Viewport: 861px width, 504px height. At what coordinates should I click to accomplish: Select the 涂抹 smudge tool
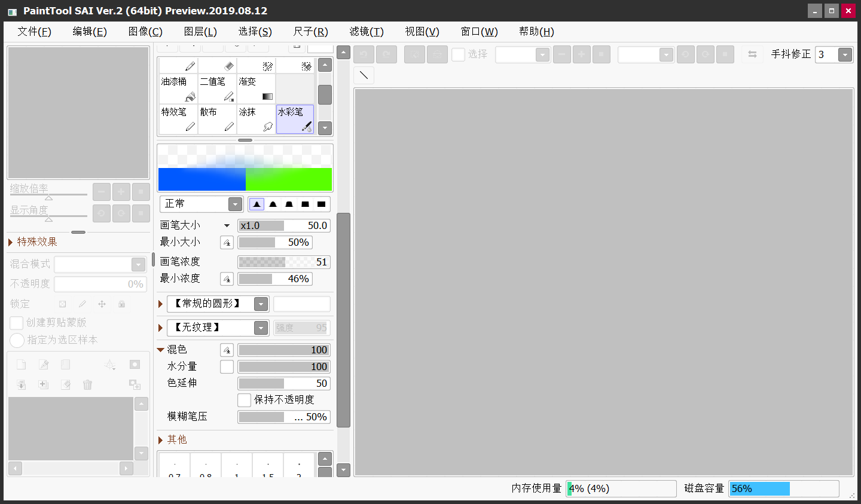click(x=256, y=119)
